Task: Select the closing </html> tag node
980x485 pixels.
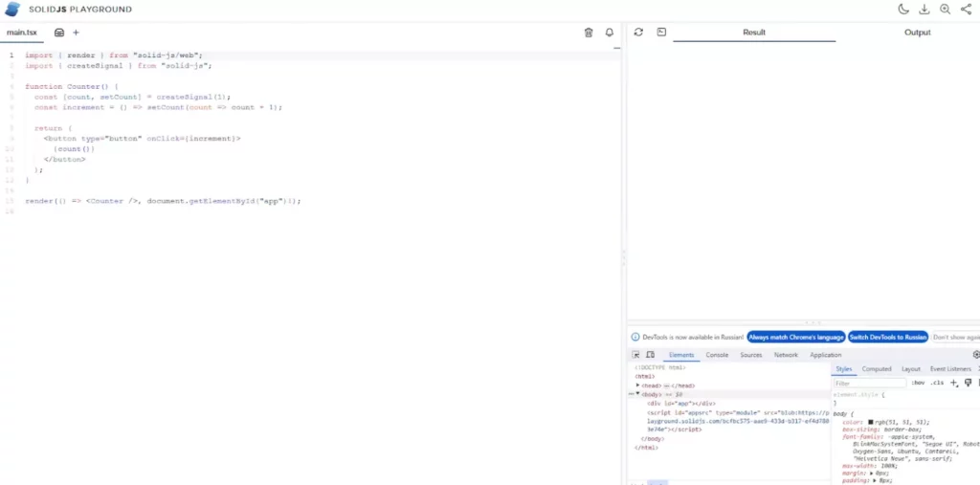Action: [x=646, y=448]
